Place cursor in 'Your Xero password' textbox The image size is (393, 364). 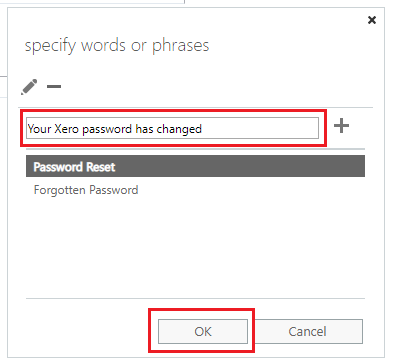(x=172, y=128)
